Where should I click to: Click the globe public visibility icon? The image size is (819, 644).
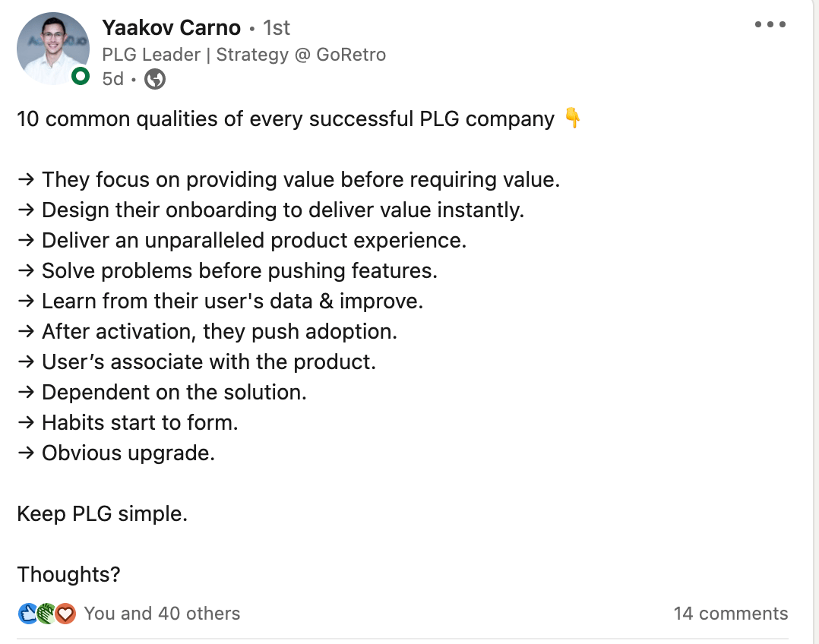(x=155, y=79)
